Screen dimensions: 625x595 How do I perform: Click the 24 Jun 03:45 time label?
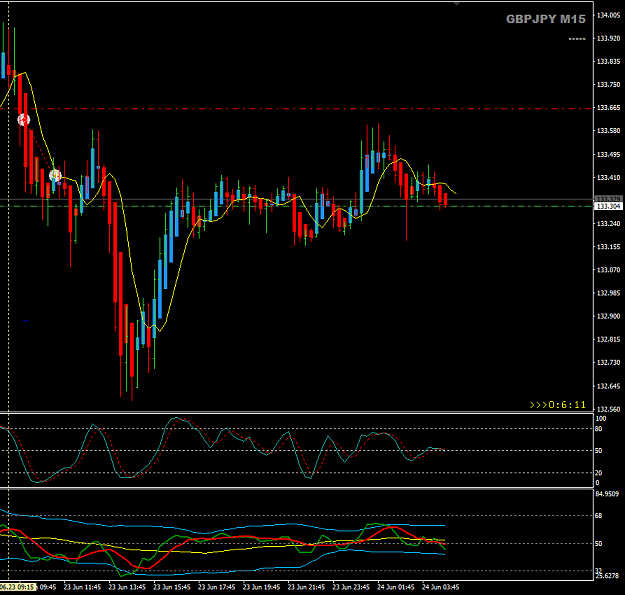click(x=440, y=587)
